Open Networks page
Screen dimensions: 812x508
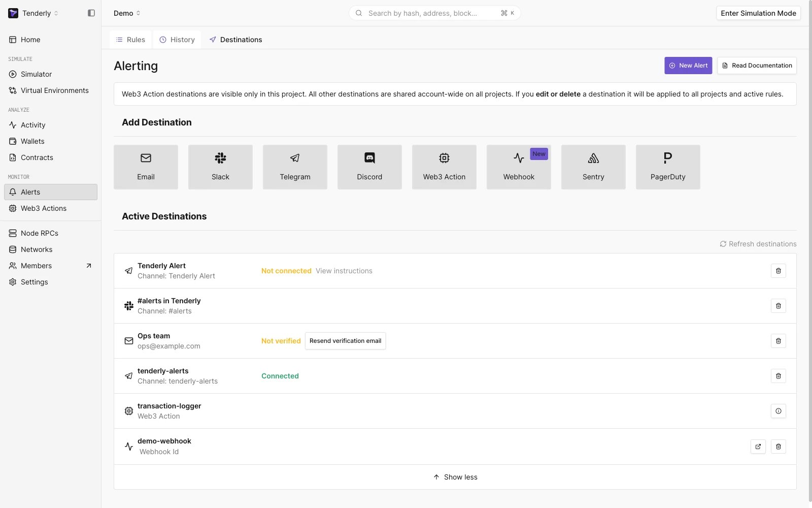click(x=51, y=249)
